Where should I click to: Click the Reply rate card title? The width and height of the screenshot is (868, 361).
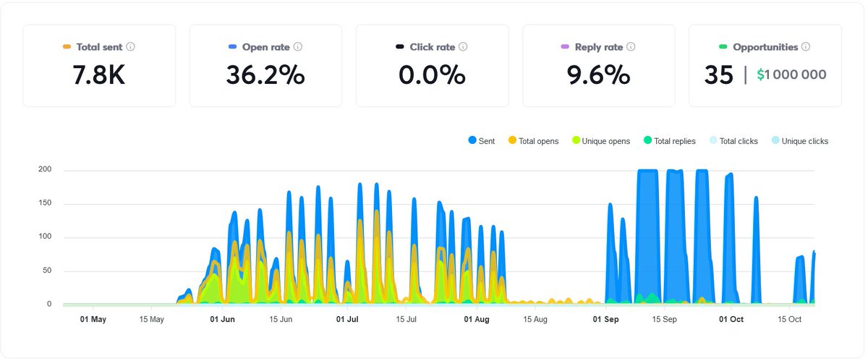(599, 47)
